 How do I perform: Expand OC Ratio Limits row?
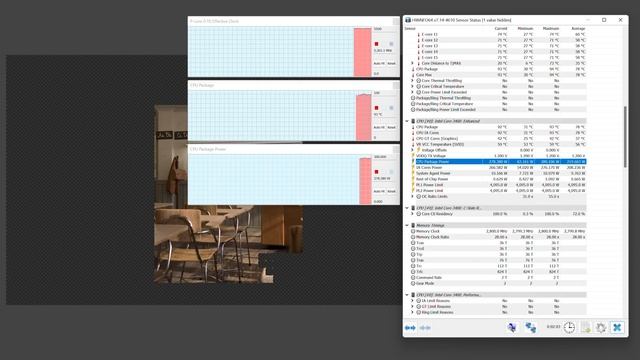tap(412, 196)
